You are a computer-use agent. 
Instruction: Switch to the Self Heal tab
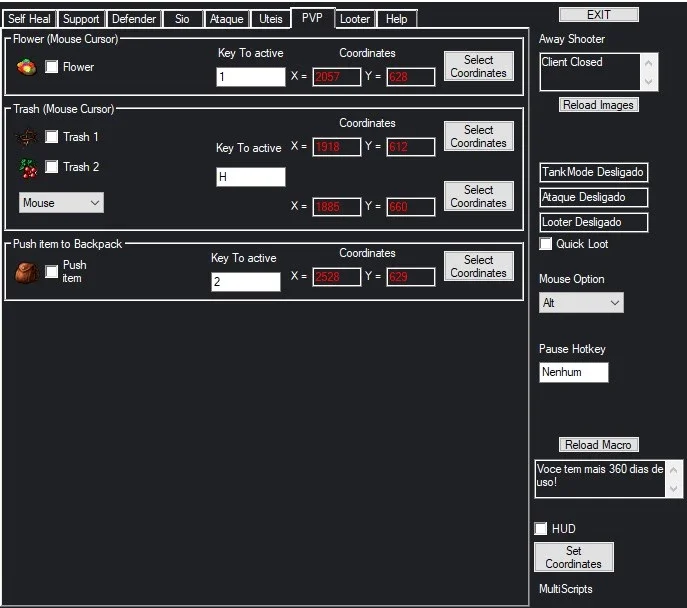29,19
